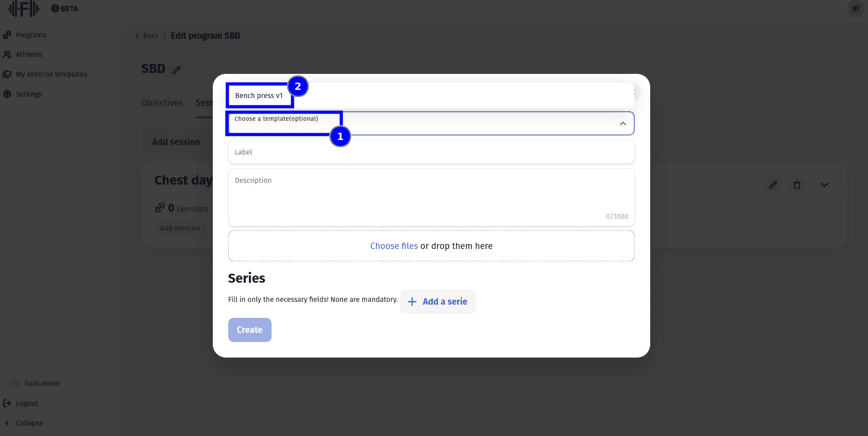This screenshot has height=436, width=868.
Task: Open the Choose a template dropdown
Action: (x=431, y=124)
